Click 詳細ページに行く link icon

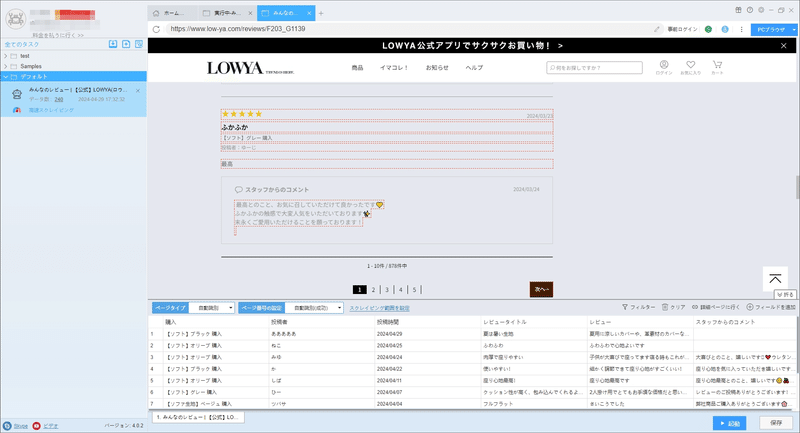pyautogui.click(x=695, y=307)
